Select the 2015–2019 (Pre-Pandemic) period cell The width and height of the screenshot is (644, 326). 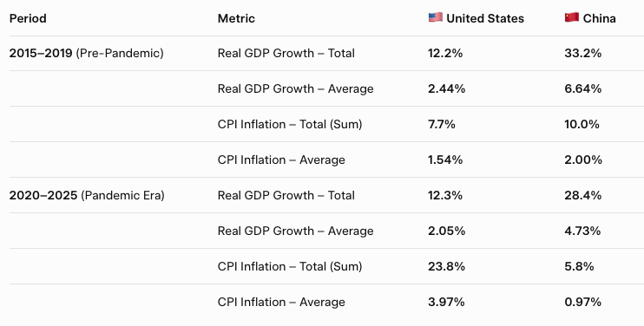pyautogui.click(x=86, y=53)
